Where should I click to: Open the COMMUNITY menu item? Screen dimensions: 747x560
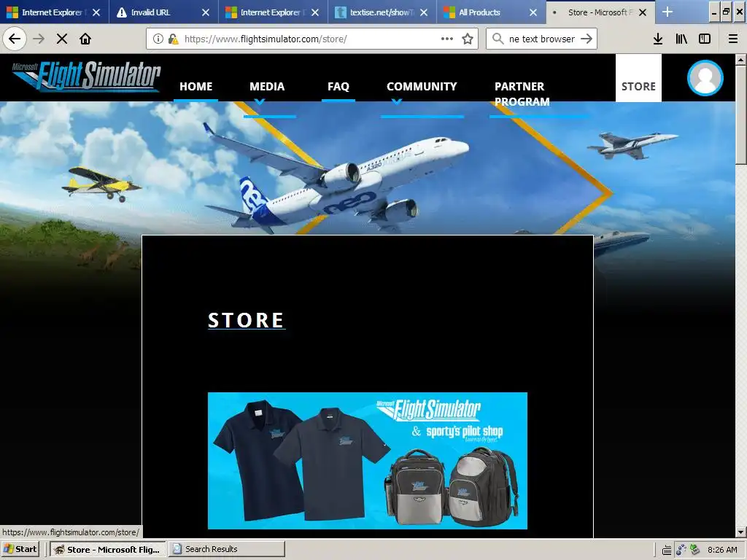tap(422, 87)
